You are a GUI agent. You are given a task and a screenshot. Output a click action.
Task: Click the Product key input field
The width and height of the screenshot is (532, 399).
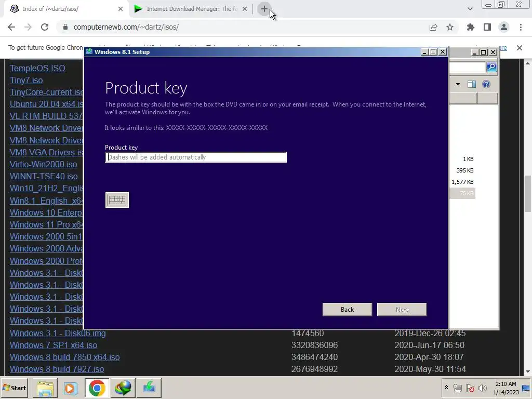[x=196, y=157]
